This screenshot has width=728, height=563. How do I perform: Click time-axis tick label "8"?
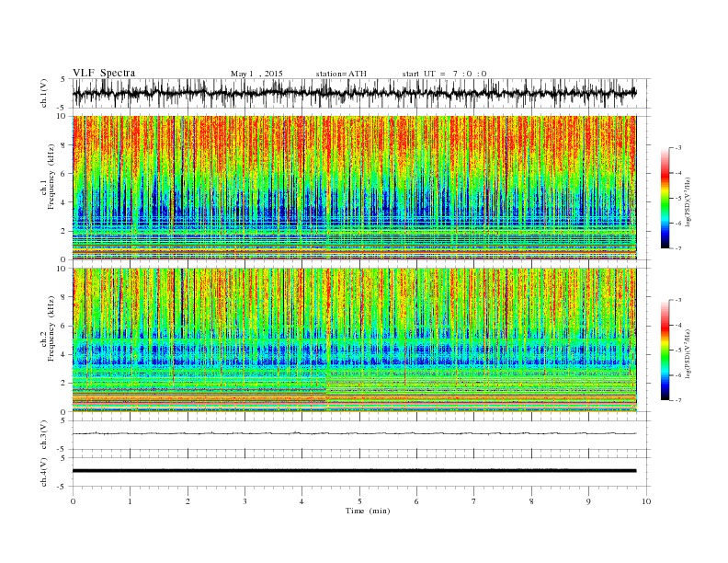pos(531,501)
